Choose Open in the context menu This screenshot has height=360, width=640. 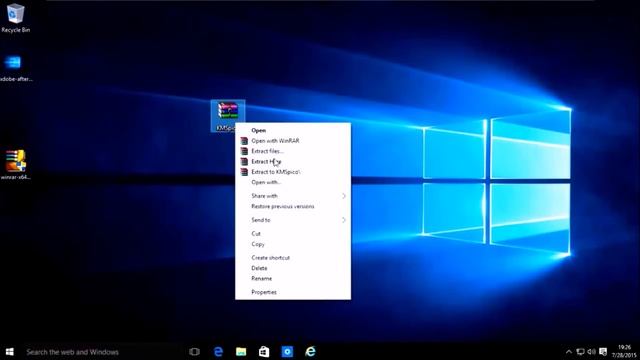tap(258, 130)
